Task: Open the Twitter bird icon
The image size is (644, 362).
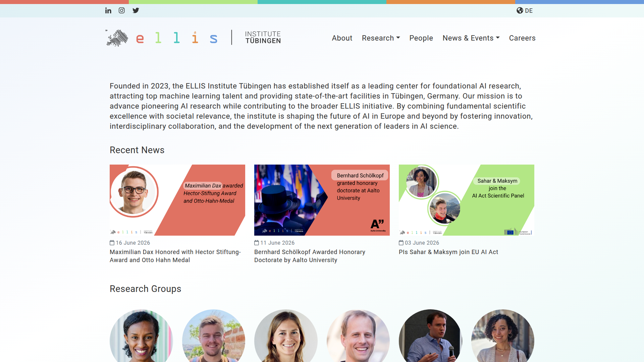Action: pyautogui.click(x=136, y=10)
